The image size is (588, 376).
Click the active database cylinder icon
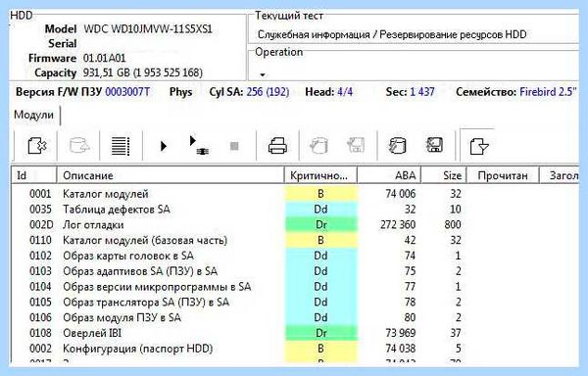(397, 145)
